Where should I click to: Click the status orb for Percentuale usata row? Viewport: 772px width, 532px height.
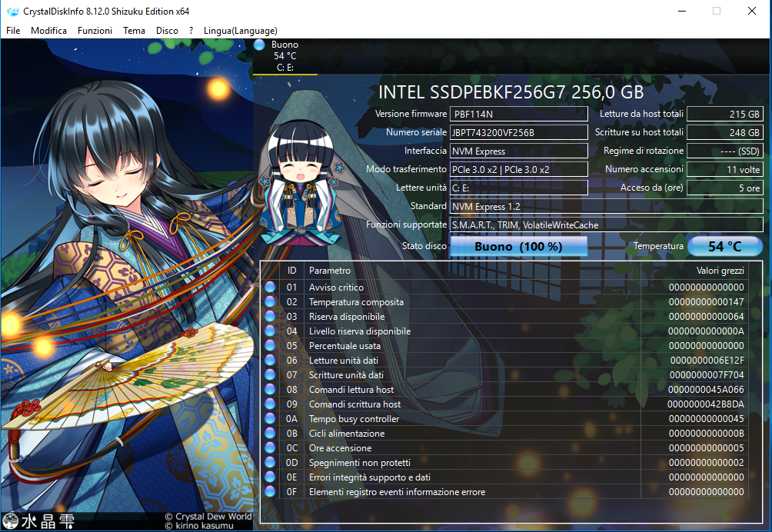tap(270, 345)
